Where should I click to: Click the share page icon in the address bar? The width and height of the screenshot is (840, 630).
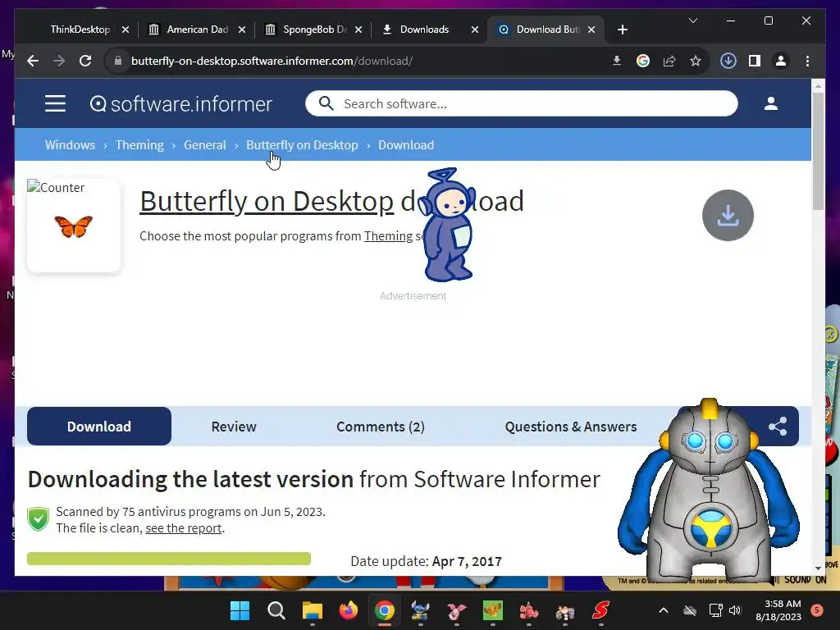point(669,61)
